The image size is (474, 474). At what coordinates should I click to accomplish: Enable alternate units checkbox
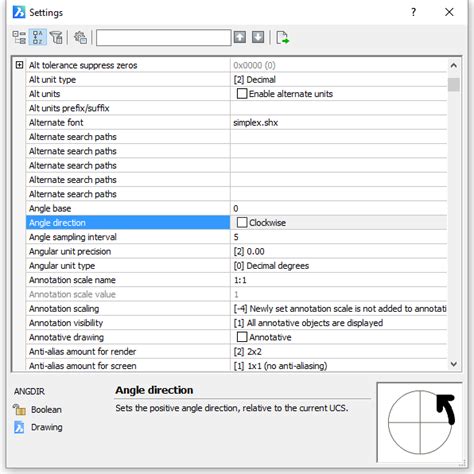point(242,94)
